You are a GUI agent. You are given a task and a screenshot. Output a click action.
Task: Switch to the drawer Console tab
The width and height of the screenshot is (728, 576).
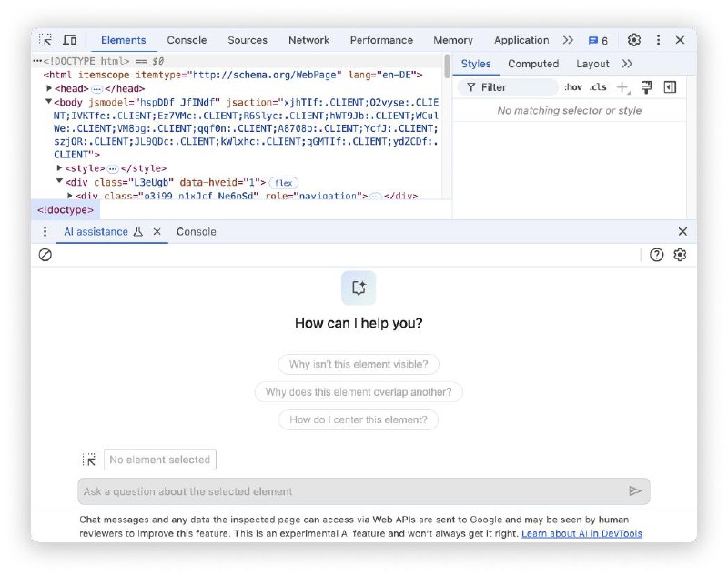point(197,232)
